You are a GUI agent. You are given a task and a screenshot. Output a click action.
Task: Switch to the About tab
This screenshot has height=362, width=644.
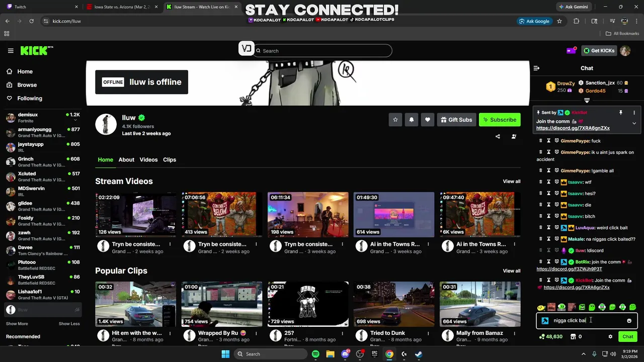(x=126, y=160)
